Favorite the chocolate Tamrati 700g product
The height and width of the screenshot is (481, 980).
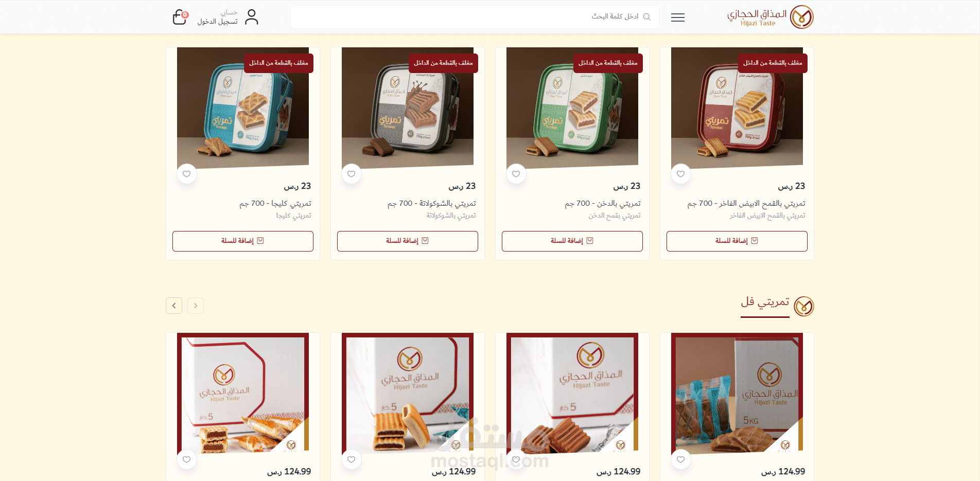[352, 174]
